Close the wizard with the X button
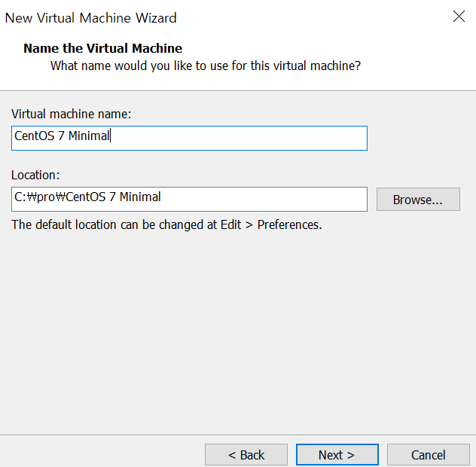This screenshot has width=476, height=467. [x=459, y=17]
